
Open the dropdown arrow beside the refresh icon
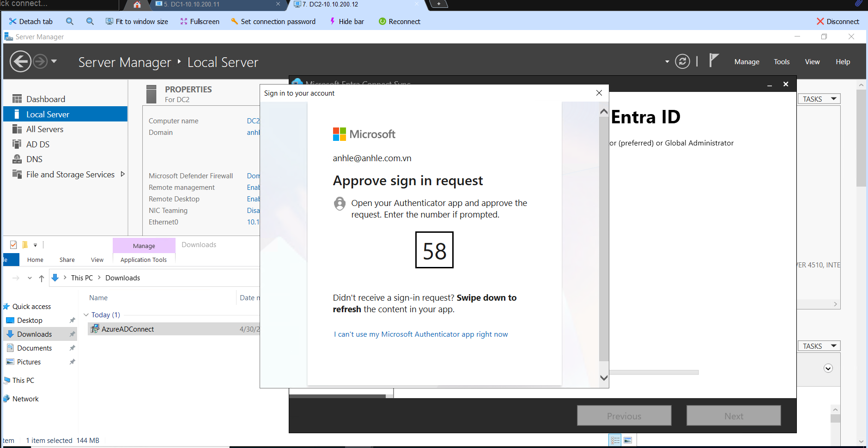tap(667, 61)
